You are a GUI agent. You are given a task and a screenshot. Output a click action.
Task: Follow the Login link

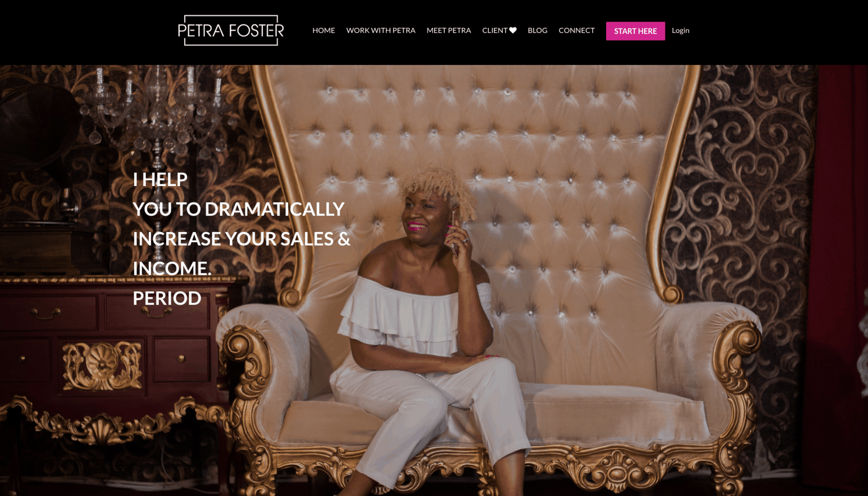coord(680,30)
